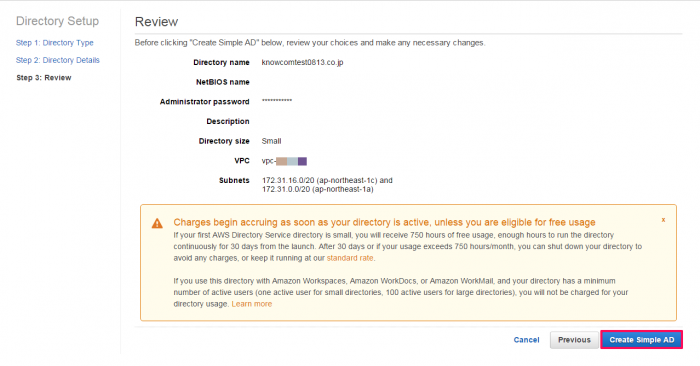This screenshot has height=366, width=700.
Task: Click the Create Simple AD button
Action: tap(642, 340)
